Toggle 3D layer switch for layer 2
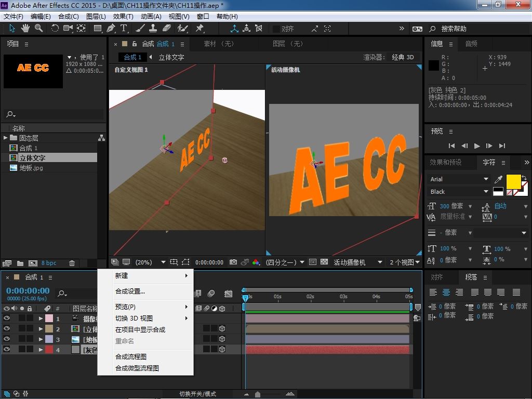This screenshot has height=399, width=532. 222,328
